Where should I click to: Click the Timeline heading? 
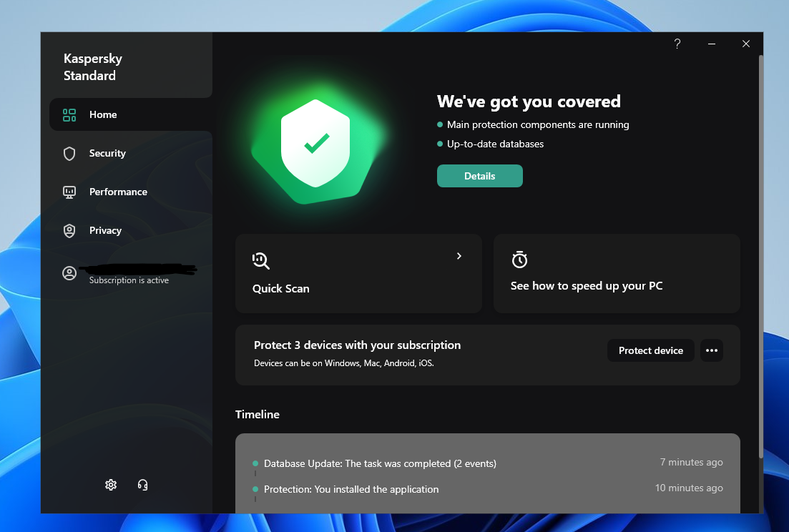(x=257, y=414)
